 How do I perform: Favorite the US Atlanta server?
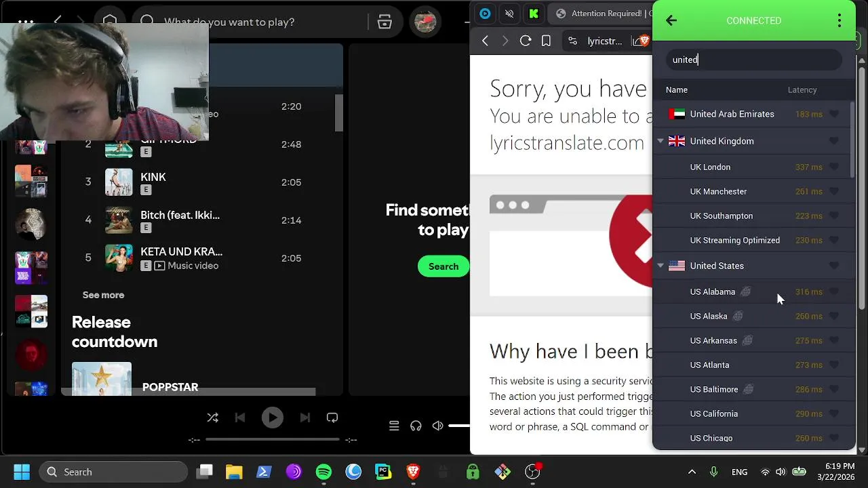(834, 365)
